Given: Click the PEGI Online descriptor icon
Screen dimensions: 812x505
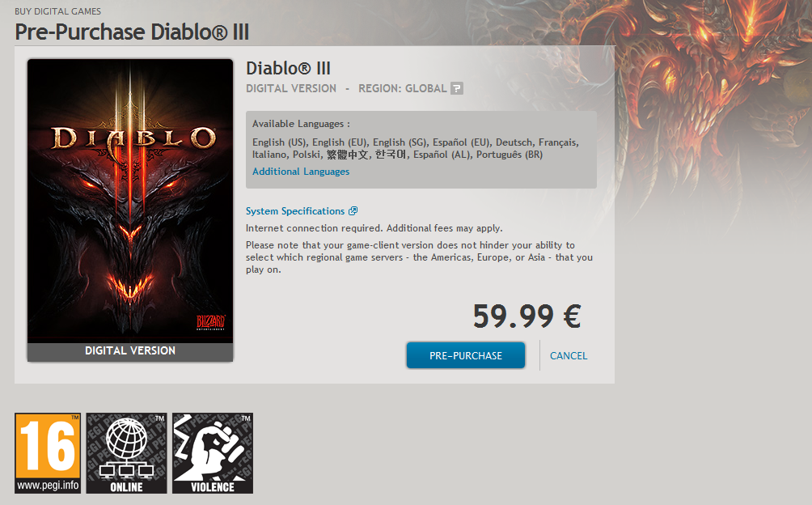Looking at the screenshot, I should coord(126,452).
